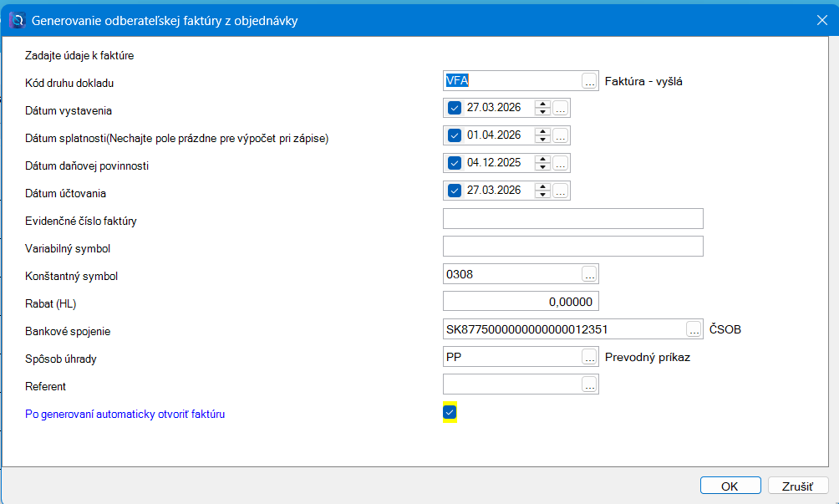Viewport: 839px width, 504px height.
Task: Click the application icon in the title bar
Action: 16,20
